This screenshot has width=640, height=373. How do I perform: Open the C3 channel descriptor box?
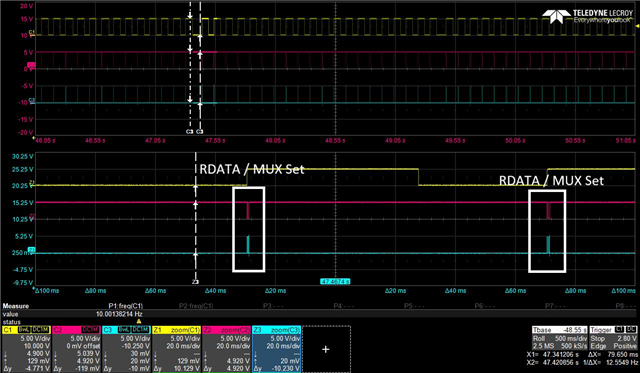[126, 349]
